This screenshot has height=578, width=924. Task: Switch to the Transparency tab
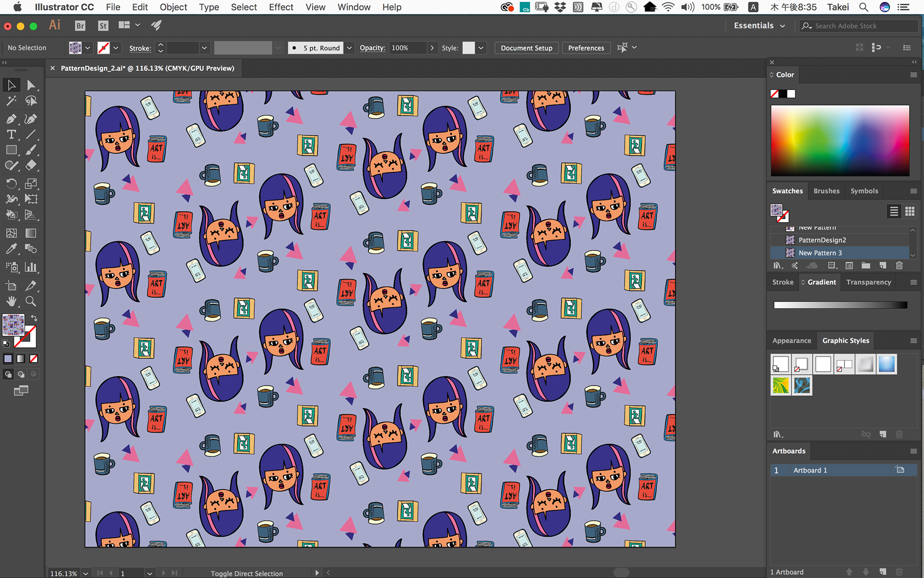pyautogui.click(x=868, y=282)
